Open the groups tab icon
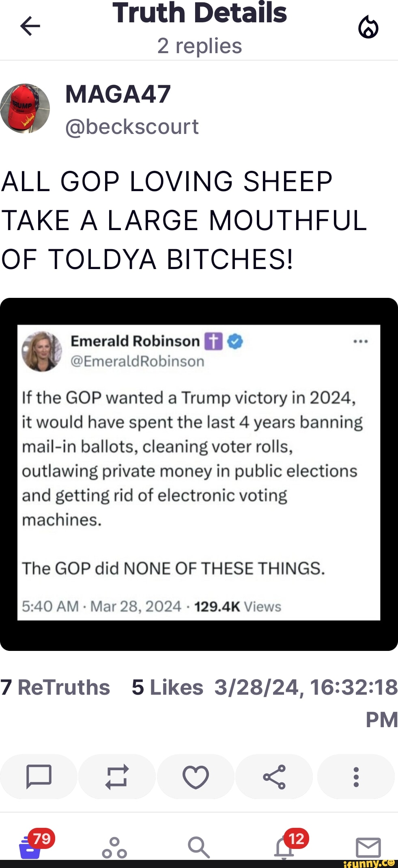 [x=114, y=847]
